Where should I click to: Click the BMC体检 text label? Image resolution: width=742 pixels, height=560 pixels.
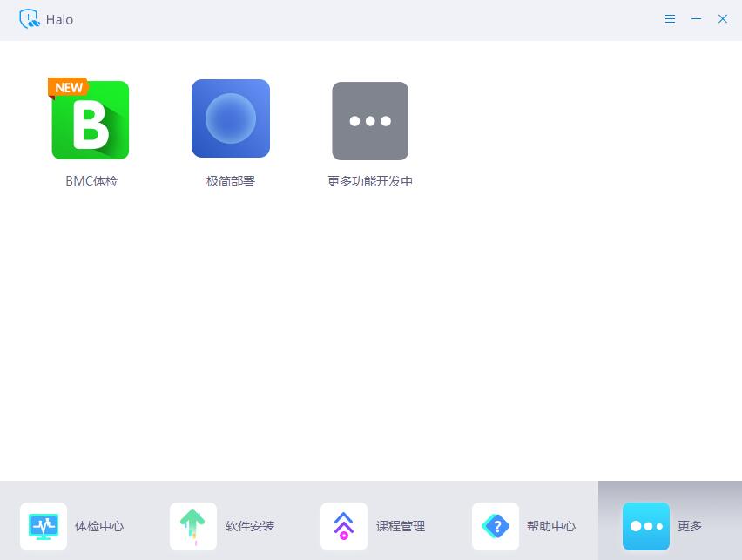(91, 181)
